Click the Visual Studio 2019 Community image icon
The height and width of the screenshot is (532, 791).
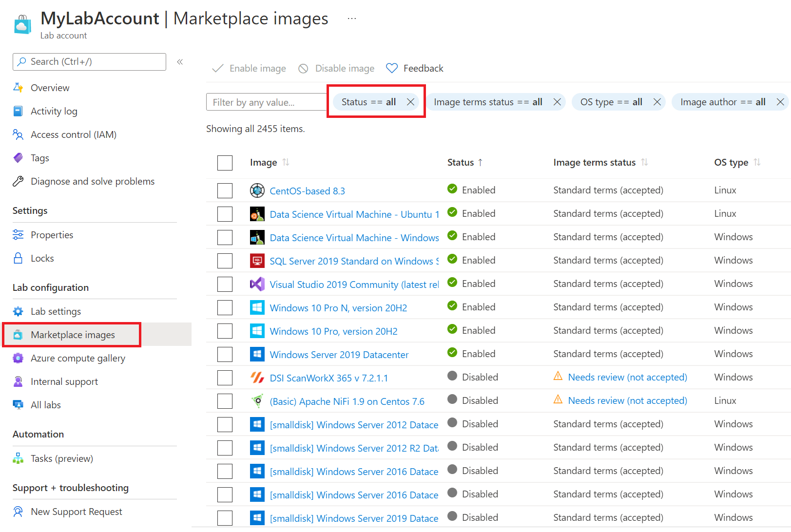point(257,284)
